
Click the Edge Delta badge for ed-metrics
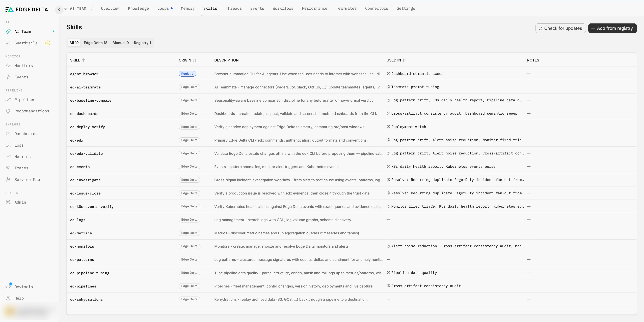click(189, 233)
